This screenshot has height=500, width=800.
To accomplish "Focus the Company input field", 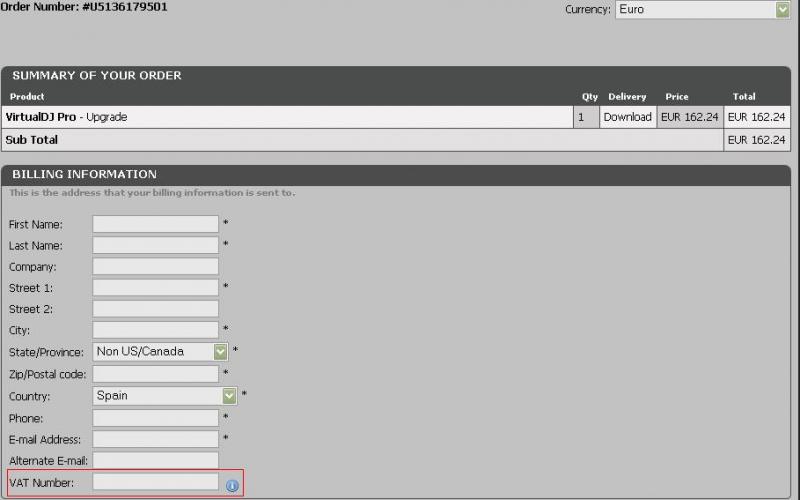I will coord(156,267).
